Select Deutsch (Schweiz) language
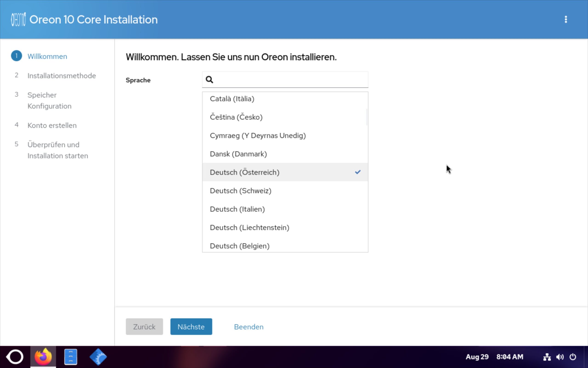Screen dimensions: 588x368 (x=285, y=191)
